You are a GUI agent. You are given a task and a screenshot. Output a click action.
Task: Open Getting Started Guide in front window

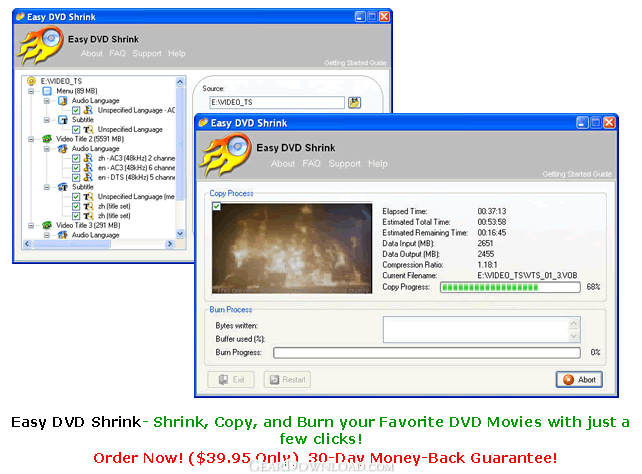point(577,174)
